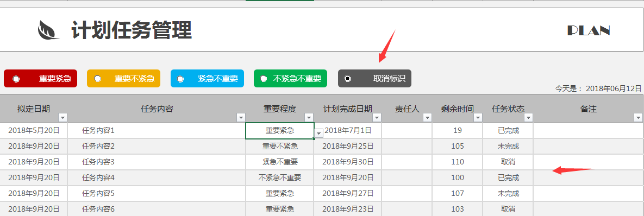Click the PLAN label at the top right
The height and width of the screenshot is (216, 644).
click(588, 31)
